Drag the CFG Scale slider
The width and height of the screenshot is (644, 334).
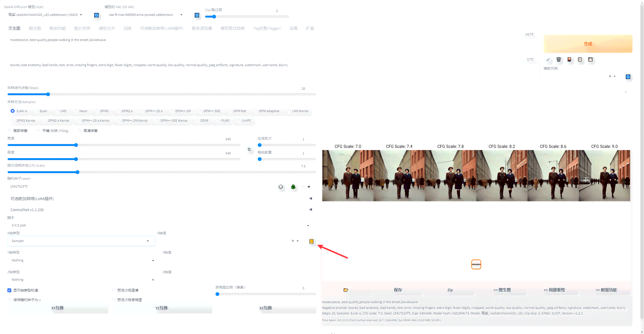click(78, 172)
